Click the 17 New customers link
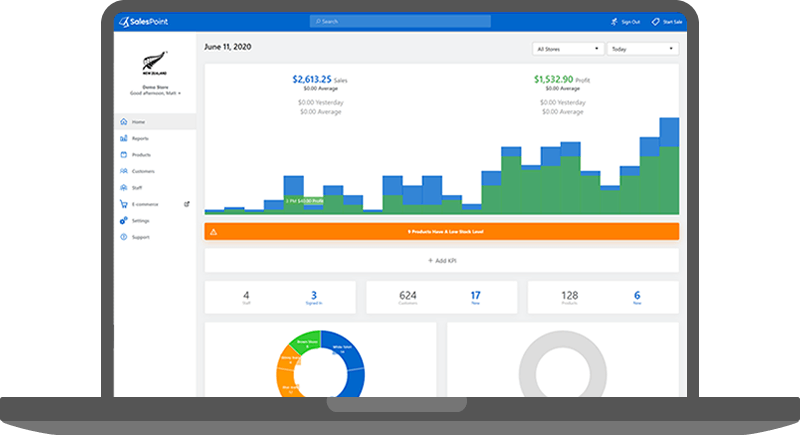The image size is (800, 435). click(x=476, y=297)
